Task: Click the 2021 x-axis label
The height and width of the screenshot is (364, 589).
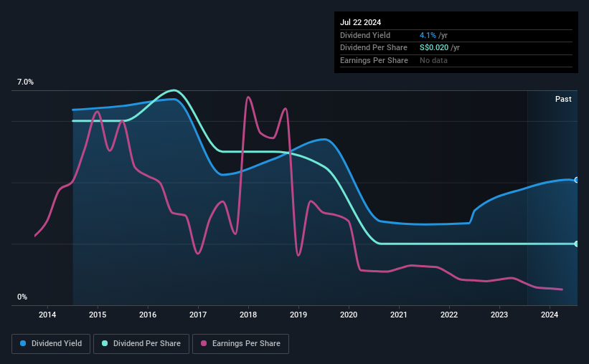Action: 399,315
